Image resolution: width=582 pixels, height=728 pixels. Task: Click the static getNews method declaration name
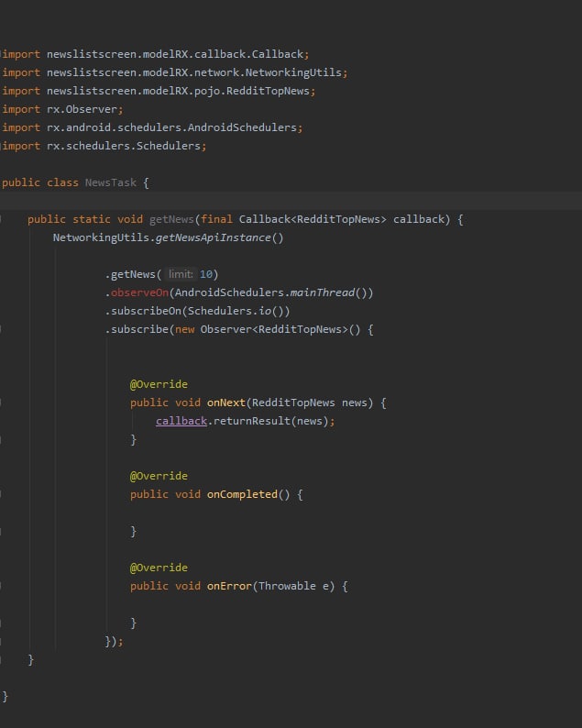[x=171, y=219]
